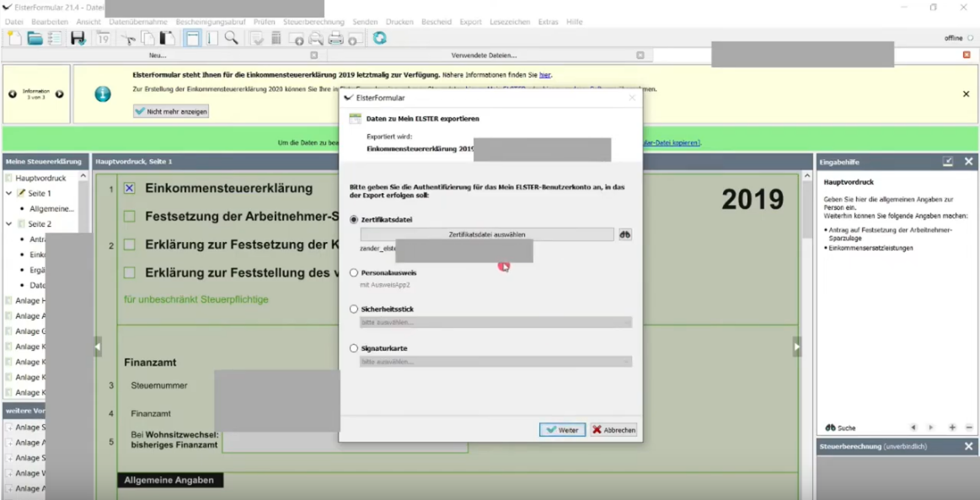Click the save floppy disk toolbar icon
This screenshot has width=980, height=500.
(x=78, y=38)
